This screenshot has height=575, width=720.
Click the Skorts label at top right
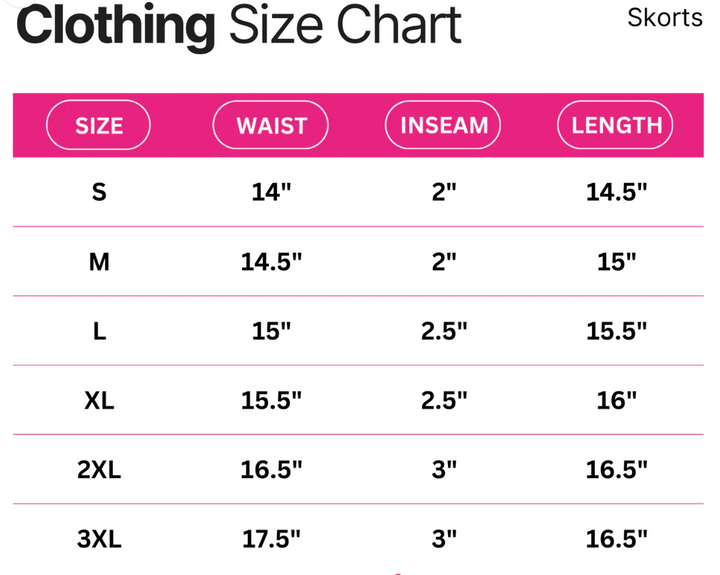pyautogui.click(x=664, y=18)
